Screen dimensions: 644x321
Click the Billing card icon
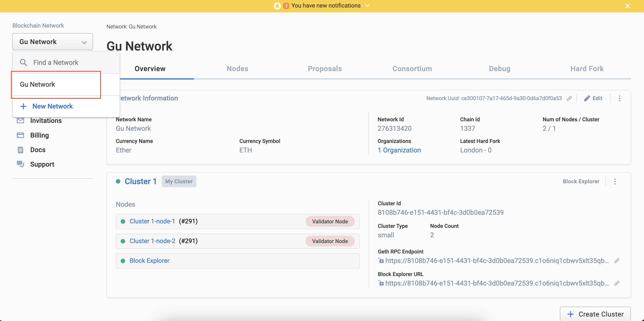pyautogui.click(x=20, y=135)
